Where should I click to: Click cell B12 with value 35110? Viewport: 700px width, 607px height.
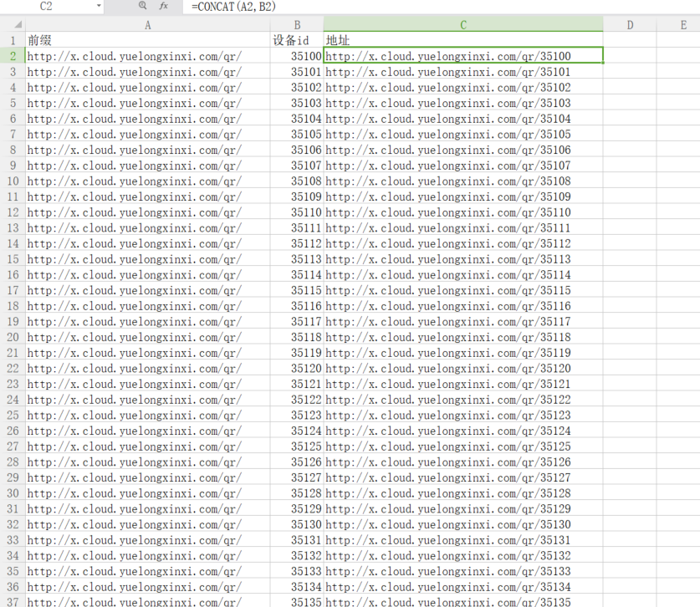coord(297,212)
